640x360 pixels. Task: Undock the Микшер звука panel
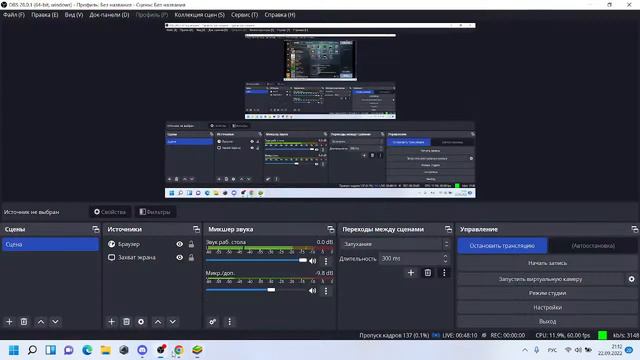click(x=331, y=229)
